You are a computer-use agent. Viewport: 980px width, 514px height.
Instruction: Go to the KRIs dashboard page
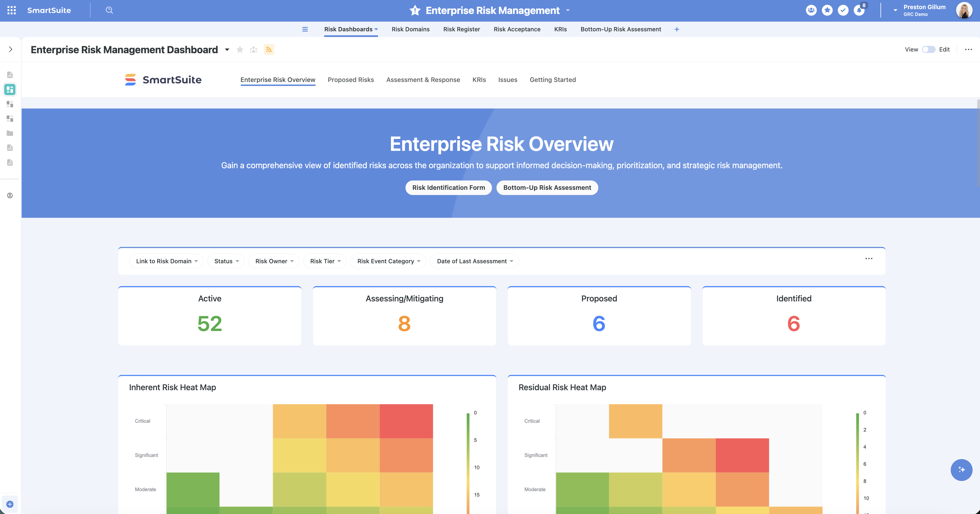(479, 80)
